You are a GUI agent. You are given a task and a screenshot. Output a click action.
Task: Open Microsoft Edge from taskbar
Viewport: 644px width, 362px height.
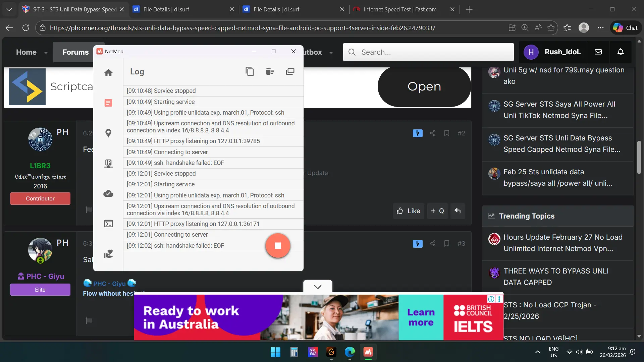tap(350, 352)
